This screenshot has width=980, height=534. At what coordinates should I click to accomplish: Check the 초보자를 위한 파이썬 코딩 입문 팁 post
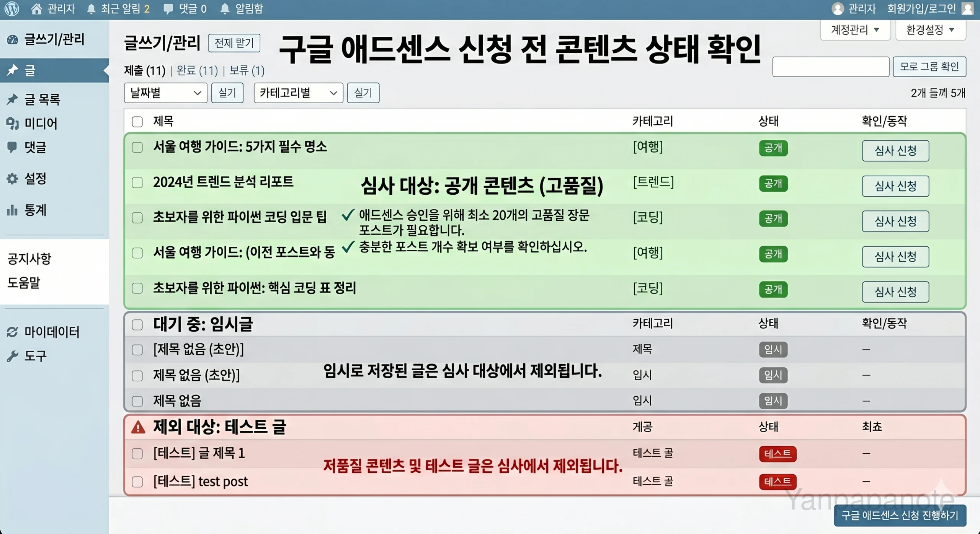(x=137, y=218)
